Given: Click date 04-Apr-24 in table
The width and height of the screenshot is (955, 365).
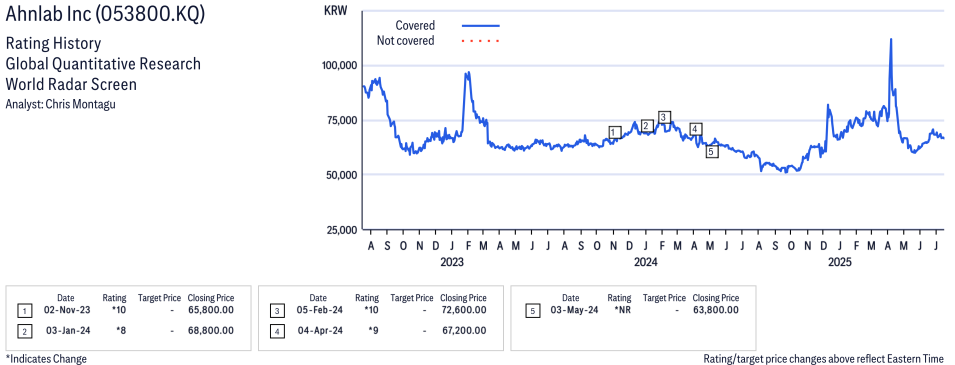Looking at the screenshot, I should [321, 330].
